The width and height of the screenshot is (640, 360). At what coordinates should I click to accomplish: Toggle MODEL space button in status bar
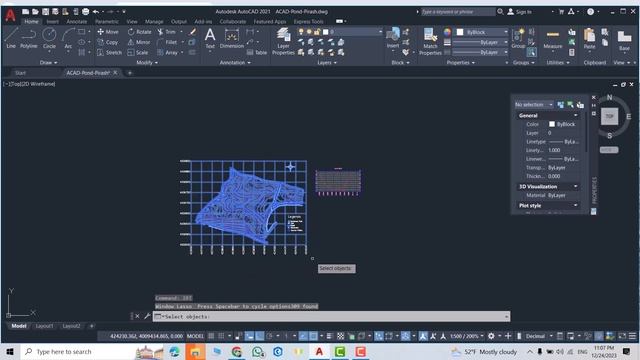(195, 336)
